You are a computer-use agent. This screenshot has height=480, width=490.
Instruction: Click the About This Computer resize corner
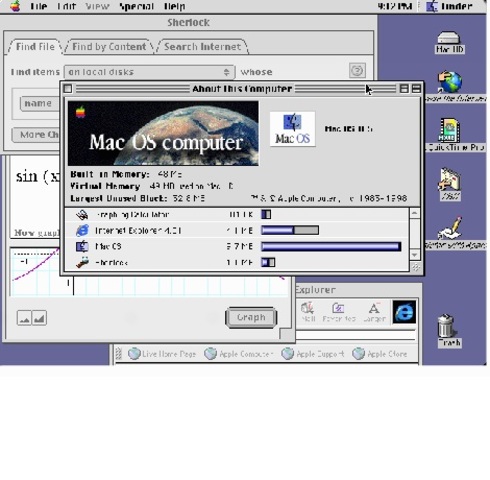(415, 267)
